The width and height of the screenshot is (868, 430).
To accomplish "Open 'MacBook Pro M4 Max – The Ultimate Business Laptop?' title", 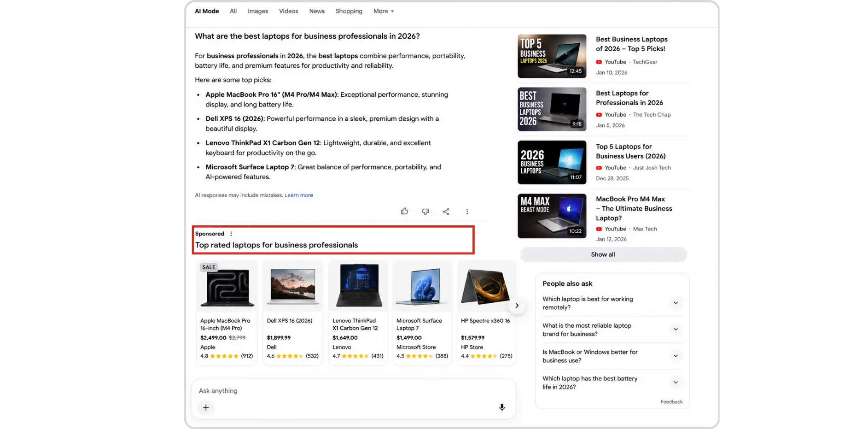I will pos(634,209).
